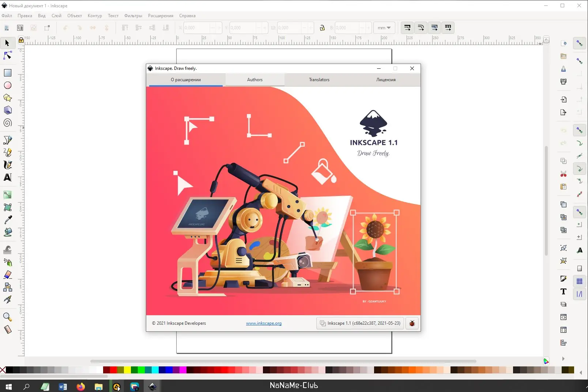Open the Layers dialog icon
This screenshot has height=392, width=588.
coord(563,304)
